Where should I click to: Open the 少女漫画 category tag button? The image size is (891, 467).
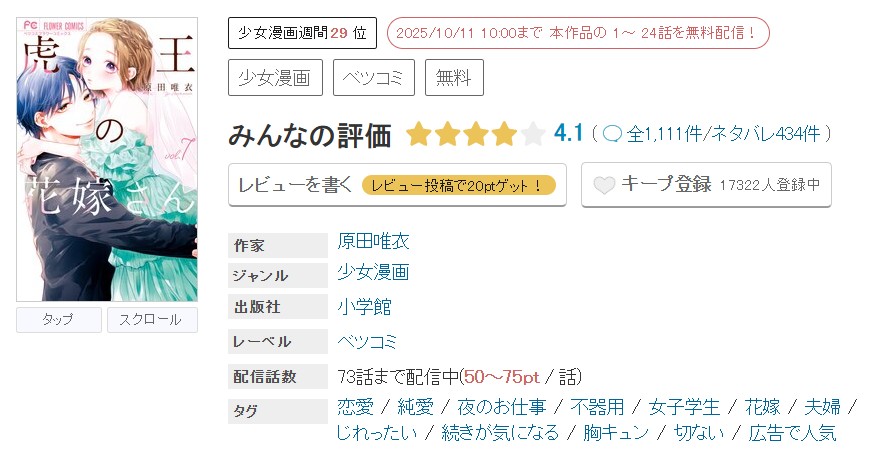[275, 77]
